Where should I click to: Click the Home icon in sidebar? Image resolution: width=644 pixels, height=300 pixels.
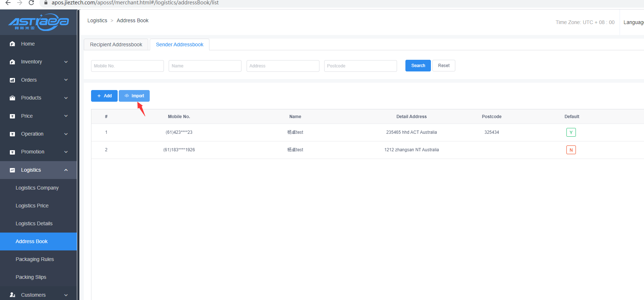click(x=12, y=44)
